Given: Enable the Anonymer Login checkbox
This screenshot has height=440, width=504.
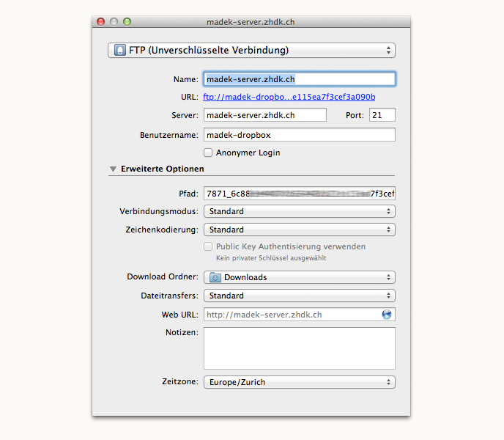Looking at the screenshot, I should (x=209, y=153).
